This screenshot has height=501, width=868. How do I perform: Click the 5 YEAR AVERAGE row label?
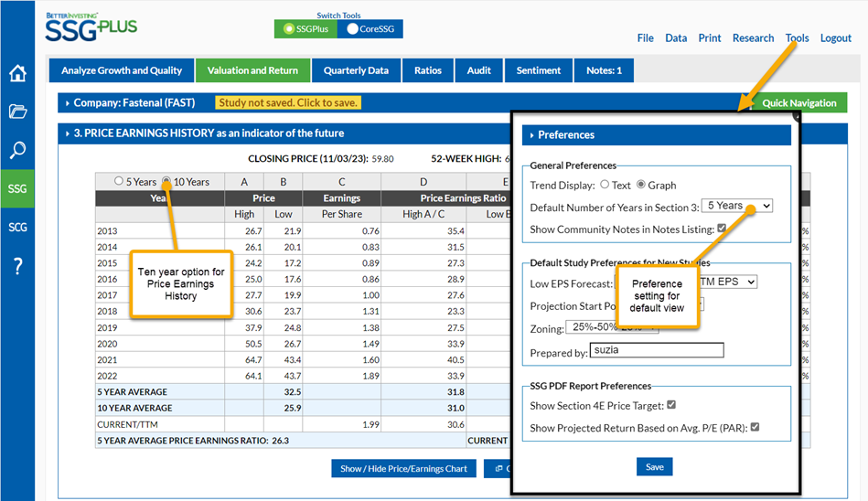tap(133, 392)
